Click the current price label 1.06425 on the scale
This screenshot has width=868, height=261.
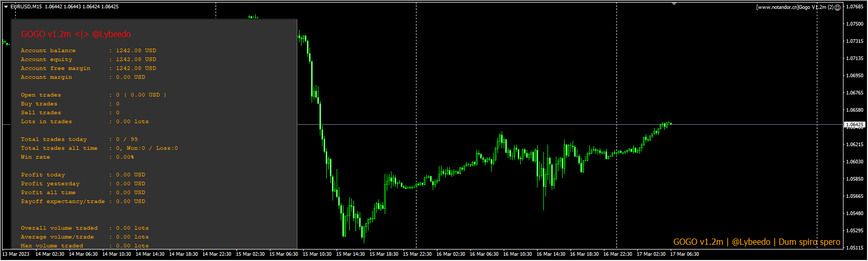pyautogui.click(x=854, y=125)
